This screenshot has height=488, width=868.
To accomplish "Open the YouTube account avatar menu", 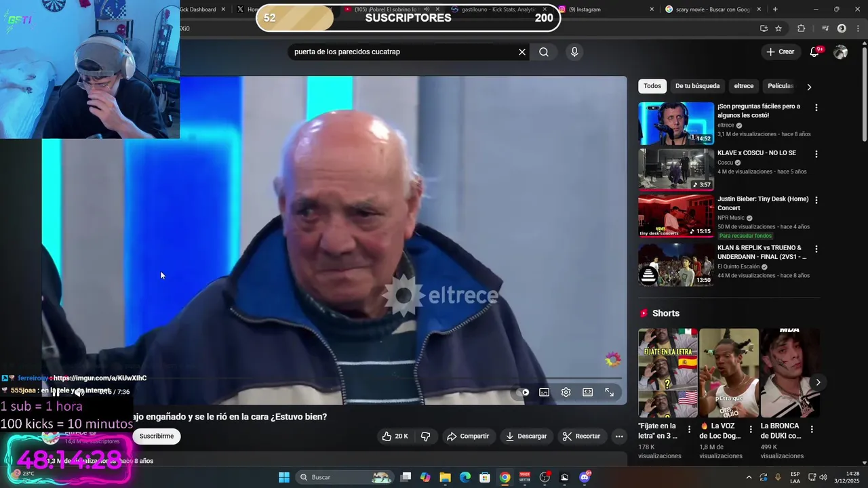I will point(841,52).
